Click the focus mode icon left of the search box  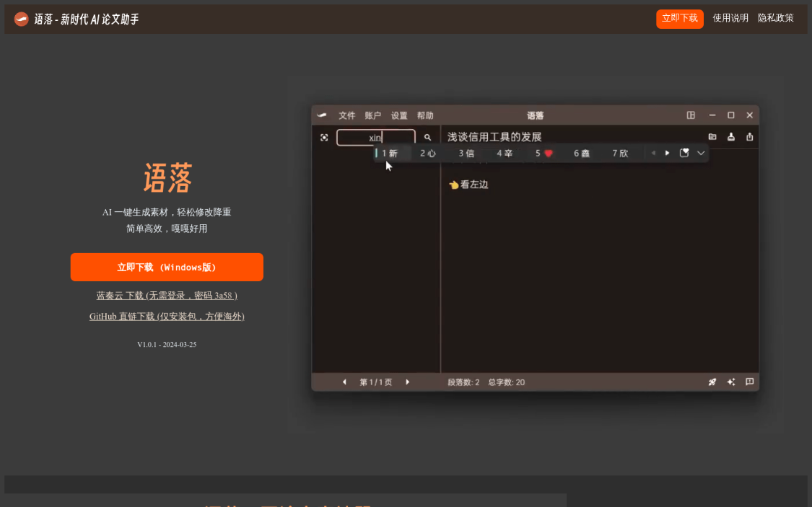coord(325,137)
